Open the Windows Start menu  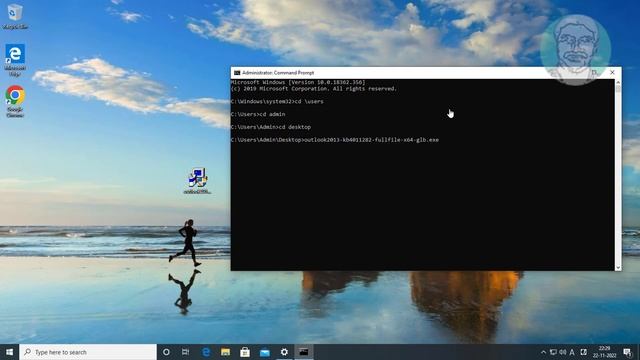pyautogui.click(x=9, y=352)
